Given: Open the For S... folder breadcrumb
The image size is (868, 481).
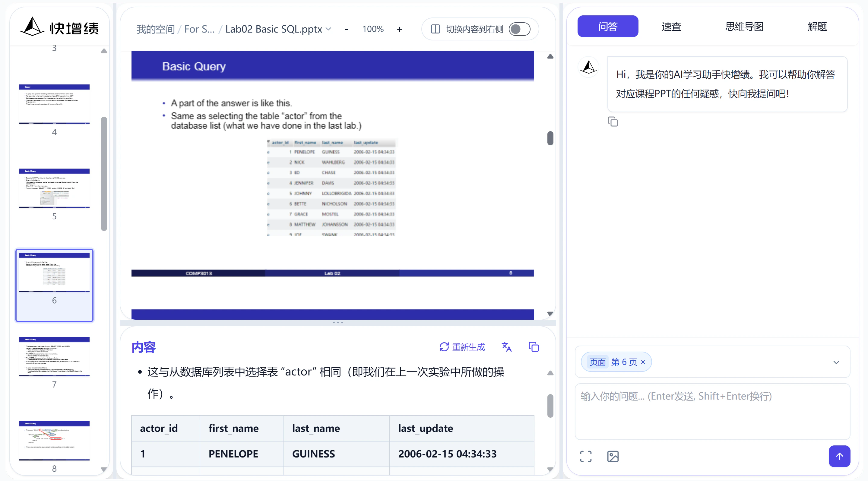Looking at the screenshot, I should pos(199,29).
